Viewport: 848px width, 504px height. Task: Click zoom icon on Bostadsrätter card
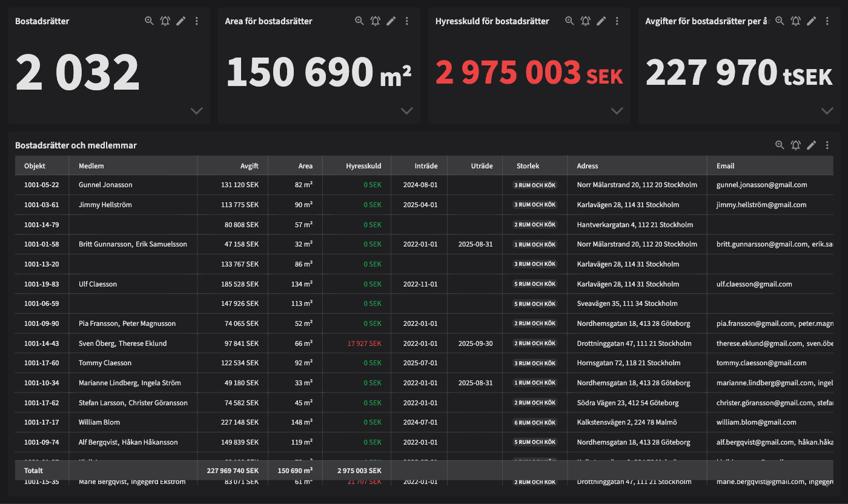(x=149, y=21)
